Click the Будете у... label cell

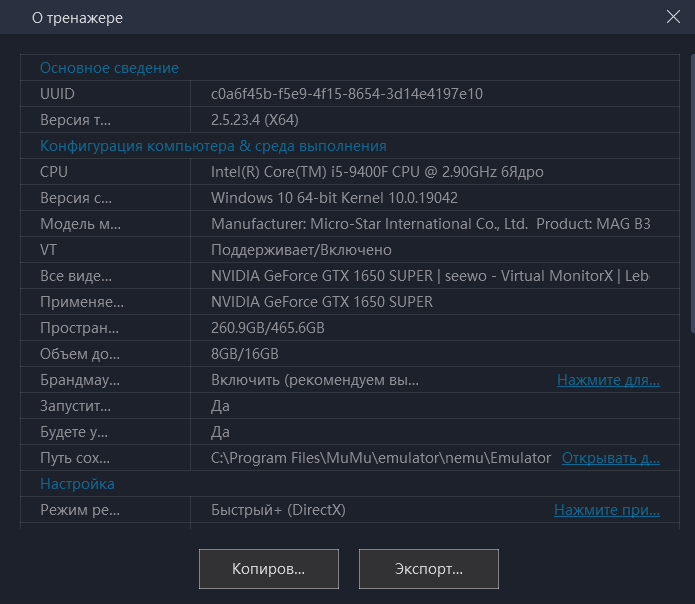click(x=105, y=432)
